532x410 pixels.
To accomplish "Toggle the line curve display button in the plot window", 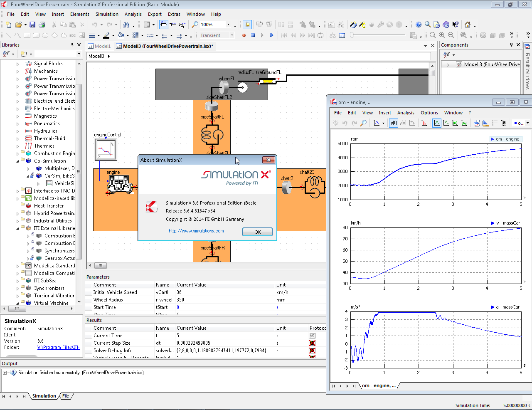I will pyautogui.click(x=437, y=123).
